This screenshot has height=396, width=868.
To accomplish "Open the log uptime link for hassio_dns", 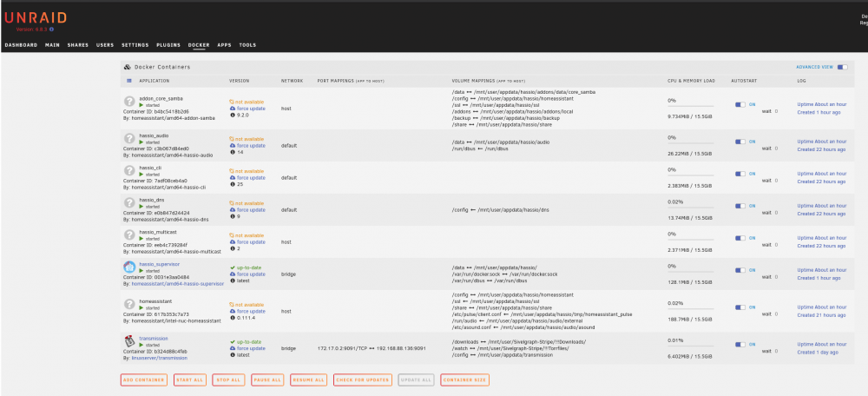I will point(822,206).
